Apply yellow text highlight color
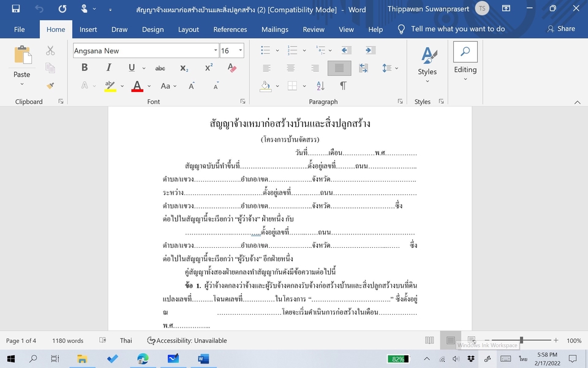Screen dimensions: 588x368 110,86
